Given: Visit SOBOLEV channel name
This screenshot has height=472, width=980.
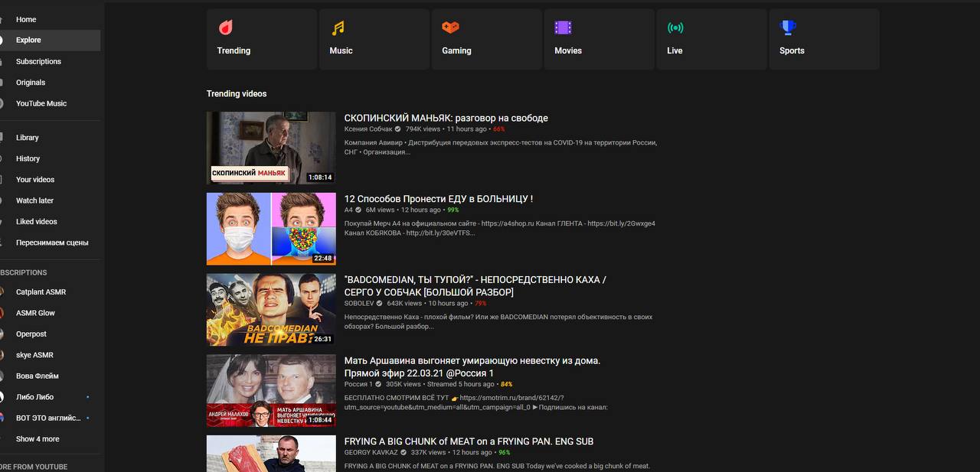Looking at the screenshot, I should [x=360, y=304].
